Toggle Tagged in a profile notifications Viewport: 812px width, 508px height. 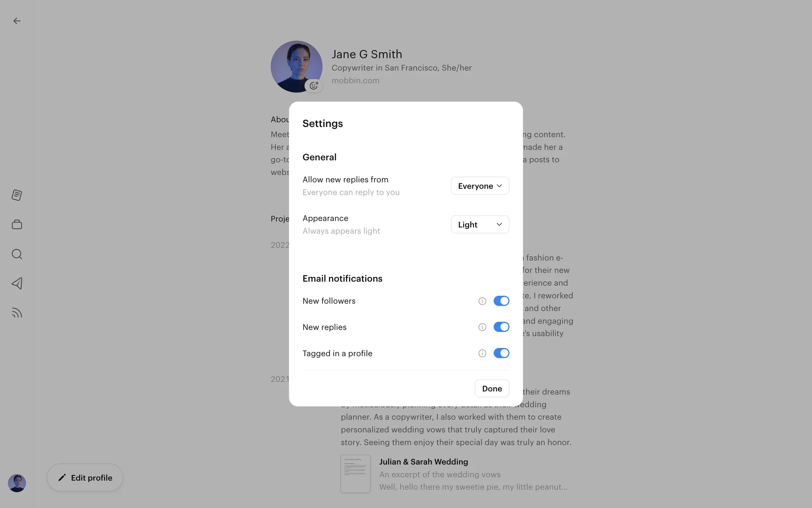(501, 353)
